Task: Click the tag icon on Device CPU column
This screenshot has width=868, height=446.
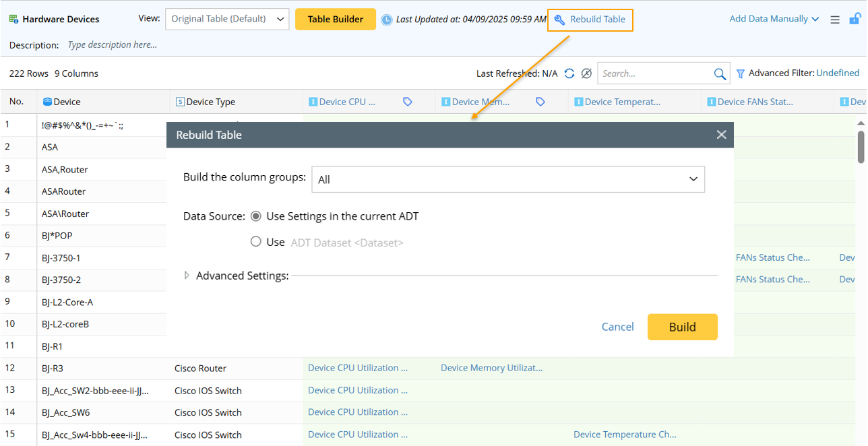Action: click(408, 102)
